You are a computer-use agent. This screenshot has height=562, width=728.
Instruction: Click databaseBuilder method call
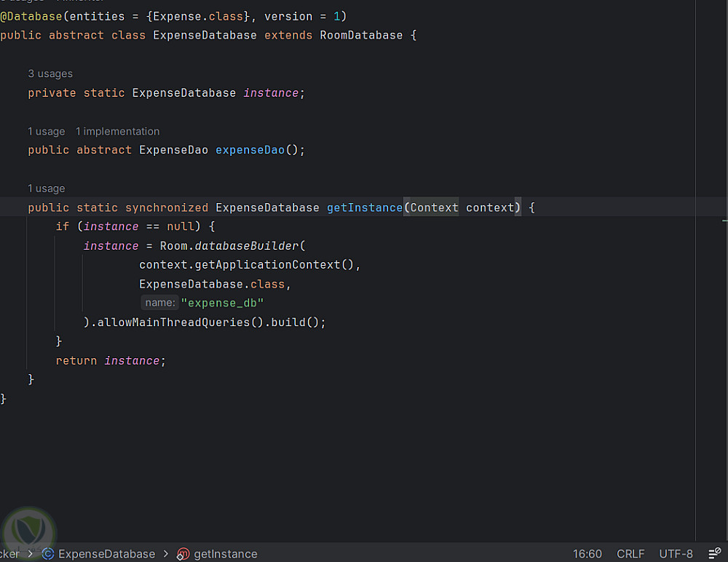click(247, 246)
